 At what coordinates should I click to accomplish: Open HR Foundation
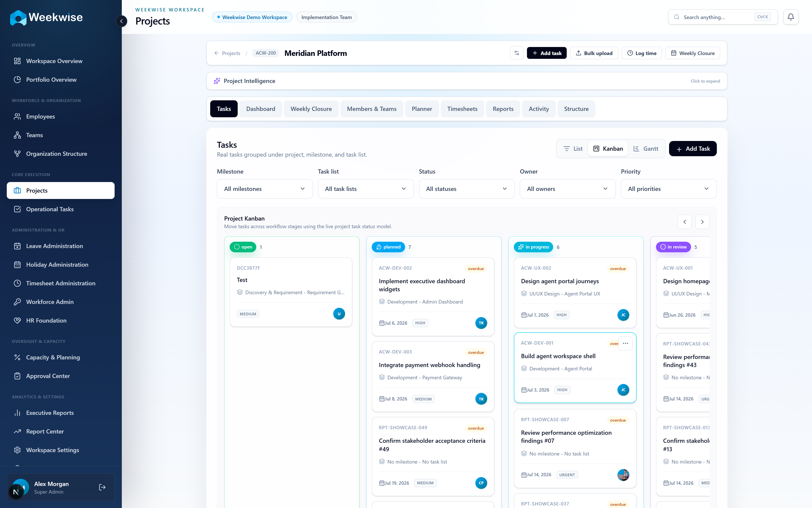pos(60,320)
